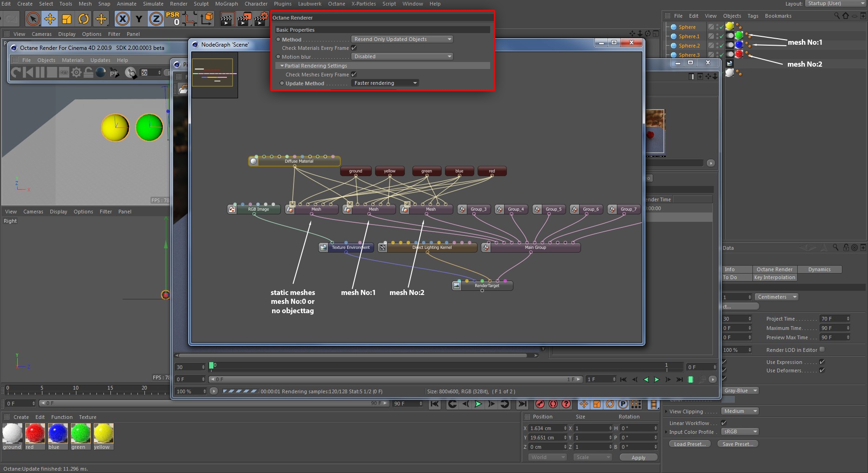This screenshot has width=868, height=473.
Task: Toggle the X axis lock
Action: (x=122, y=19)
